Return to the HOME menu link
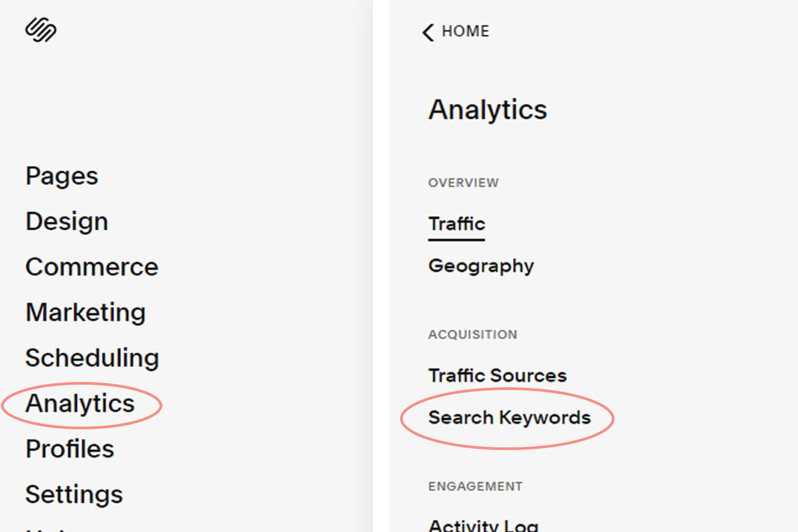This screenshot has width=798, height=532. click(x=465, y=31)
